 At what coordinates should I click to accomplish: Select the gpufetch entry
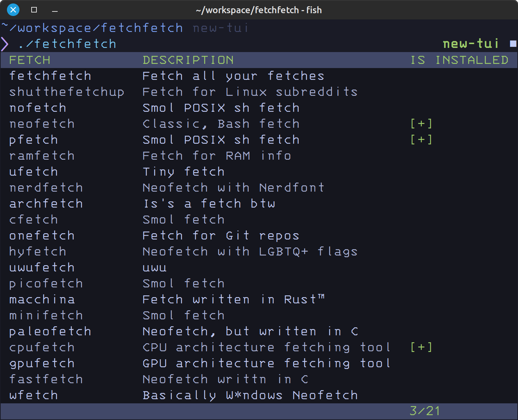coord(42,363)
